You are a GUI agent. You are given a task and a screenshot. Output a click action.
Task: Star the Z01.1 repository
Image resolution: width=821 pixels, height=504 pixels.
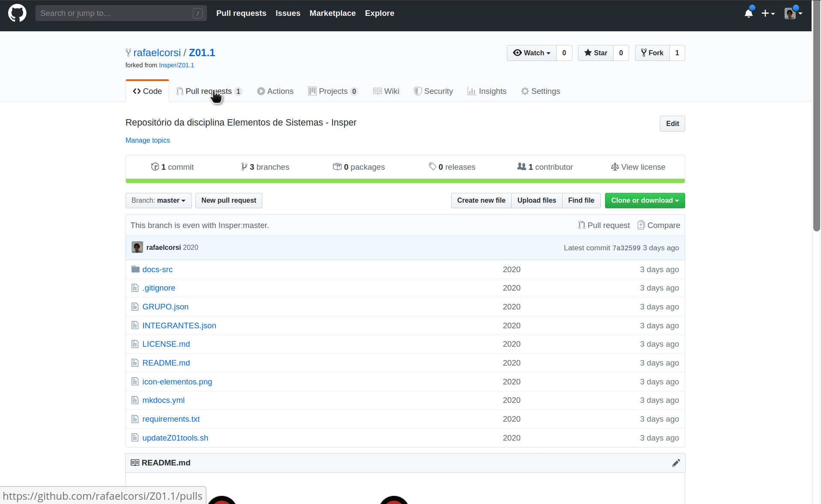point(596,53)
